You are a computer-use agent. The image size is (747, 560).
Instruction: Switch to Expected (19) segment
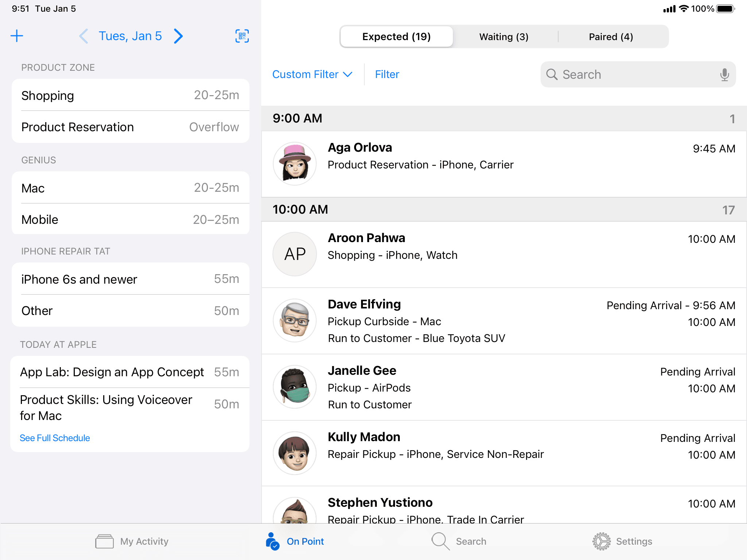[396, 36]
